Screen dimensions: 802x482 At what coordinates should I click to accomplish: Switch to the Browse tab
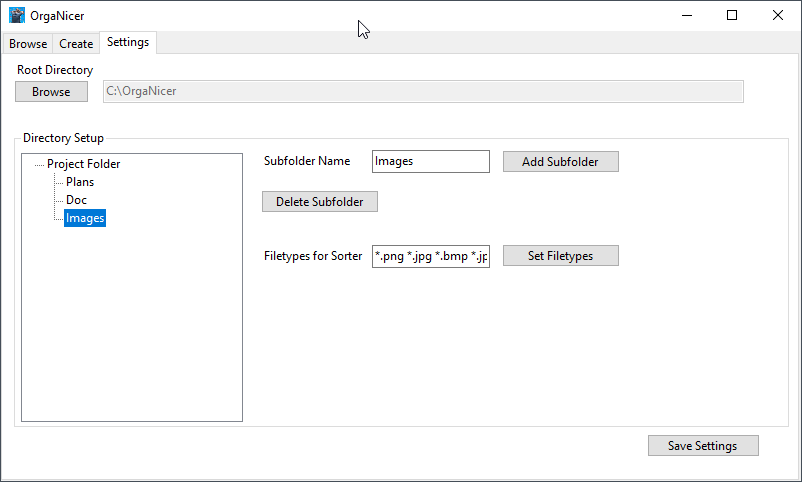click(x=28, y=43)
